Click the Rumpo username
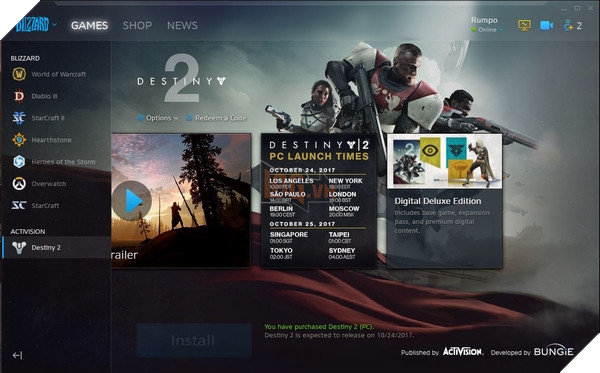600x373 pixels. (x=484, y=20)
